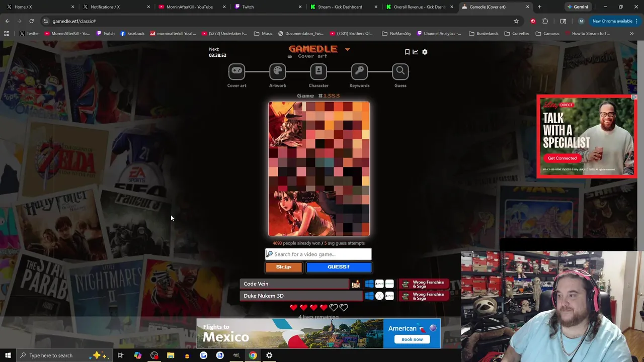Open the Windows Start menu

8,355
